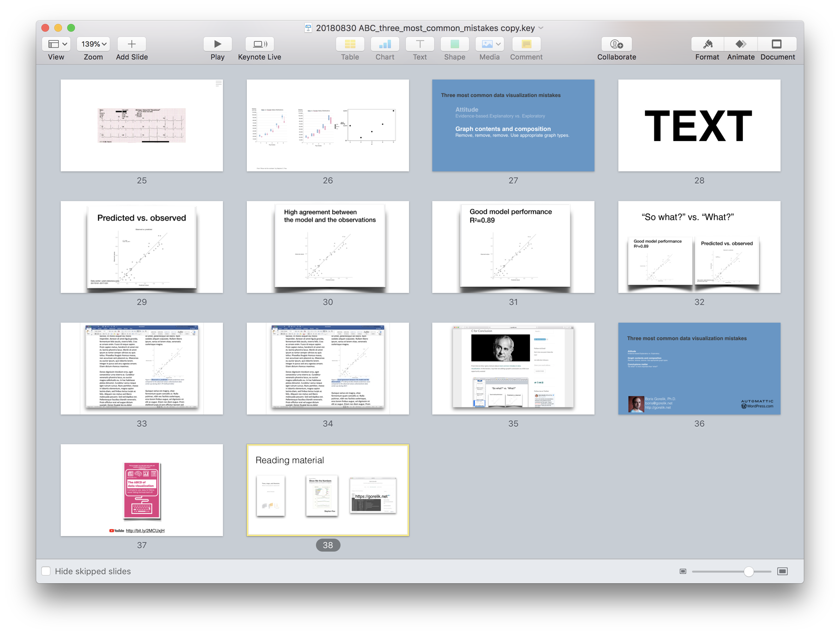Click the green fullscreen window button
Screen dimensions: 840x635
point(71,28)
